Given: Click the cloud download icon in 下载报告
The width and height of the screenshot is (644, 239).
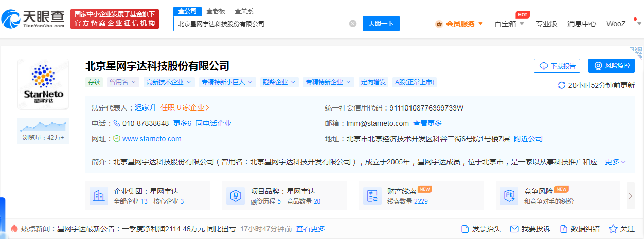Looking at the screenshot, I should [544, 66].
